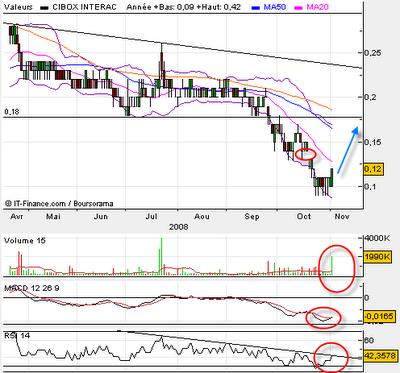Click the tallest green volume bar in July
Image resolution: width=400 pixels, height=373 pixels.
click(161, 256)
